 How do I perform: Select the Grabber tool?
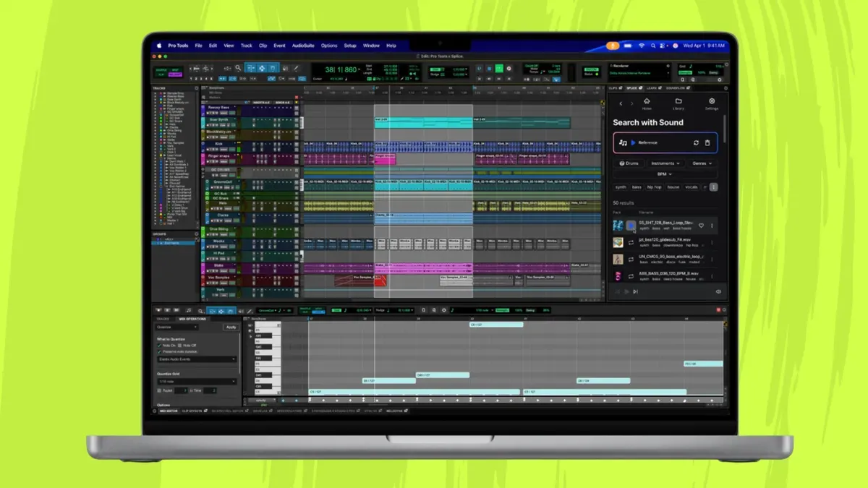273,68
